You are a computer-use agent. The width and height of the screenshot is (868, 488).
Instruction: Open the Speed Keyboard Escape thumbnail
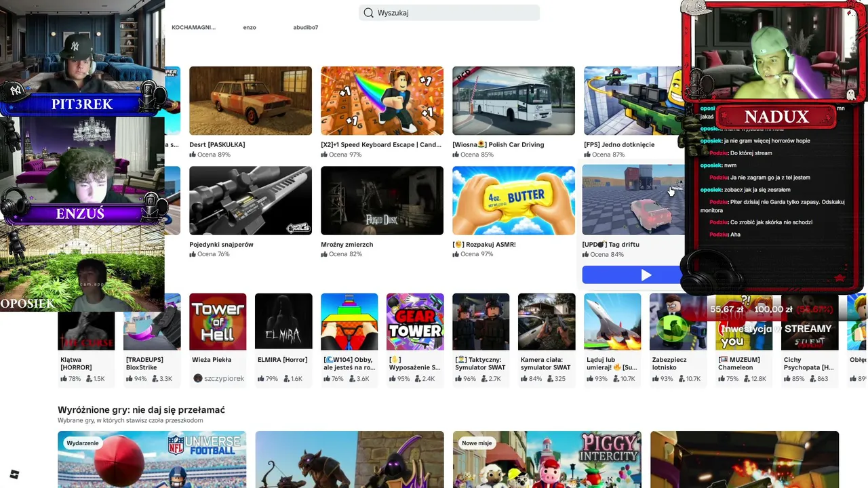point(382,100)
